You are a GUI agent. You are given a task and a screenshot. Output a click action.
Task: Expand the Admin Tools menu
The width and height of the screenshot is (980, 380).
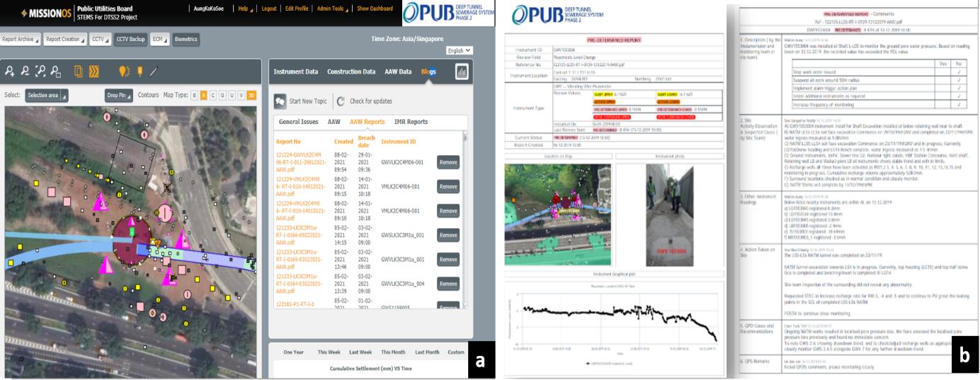click(x=333, y=9)
